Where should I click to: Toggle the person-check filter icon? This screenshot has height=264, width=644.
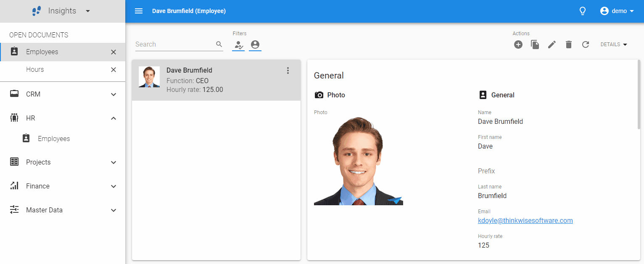[x=239, y=44]
